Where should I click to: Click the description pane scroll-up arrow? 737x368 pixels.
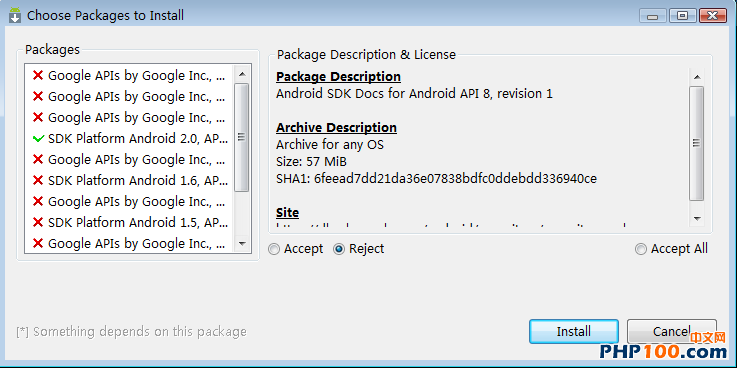click(697, 77)
